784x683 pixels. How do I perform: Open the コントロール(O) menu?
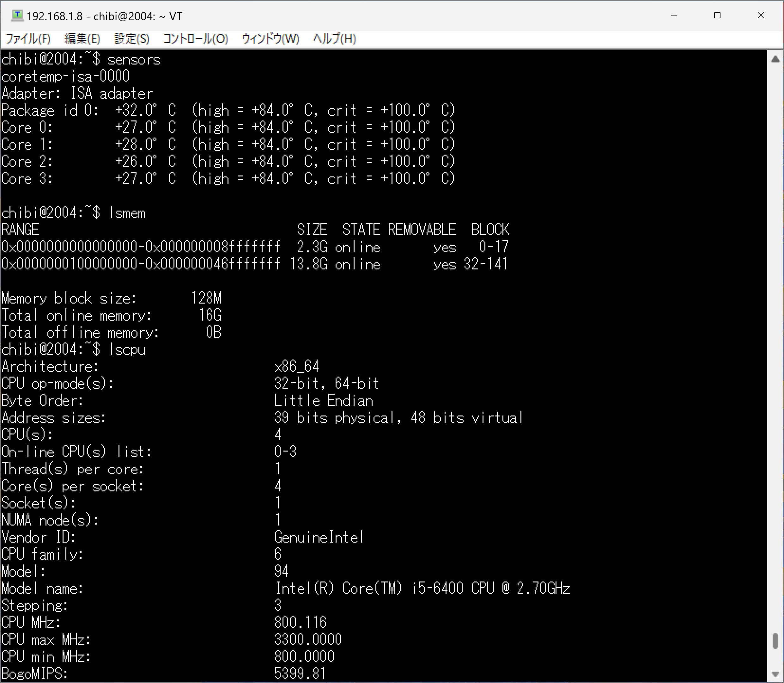pos(195,39)
